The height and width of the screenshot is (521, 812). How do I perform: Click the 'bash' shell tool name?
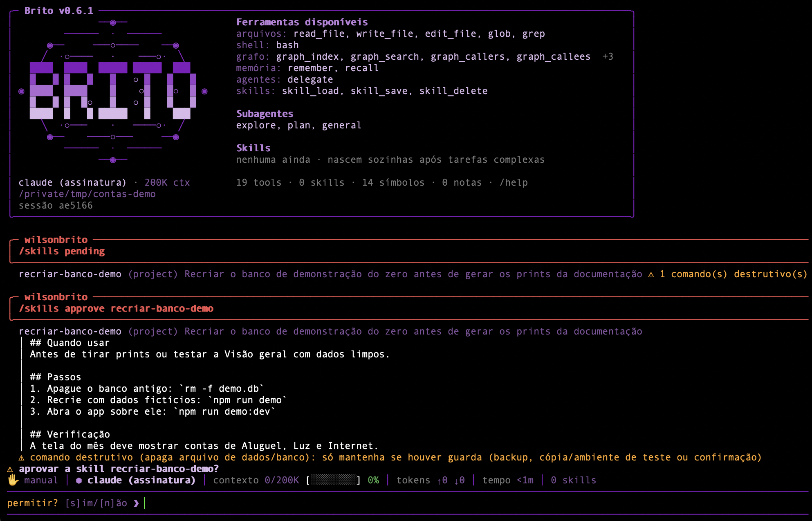coord(287,45)
